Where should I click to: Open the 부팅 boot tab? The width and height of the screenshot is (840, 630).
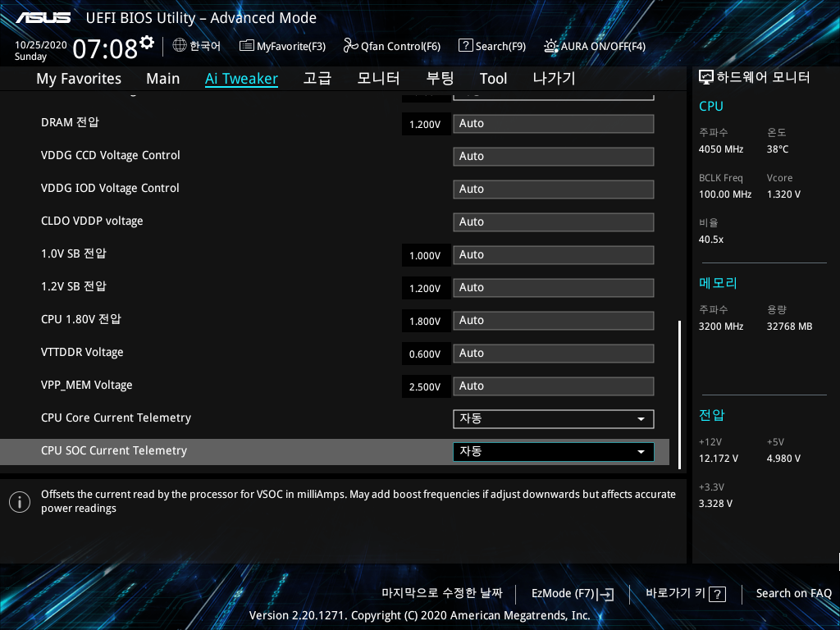click(x=440, y=78)
